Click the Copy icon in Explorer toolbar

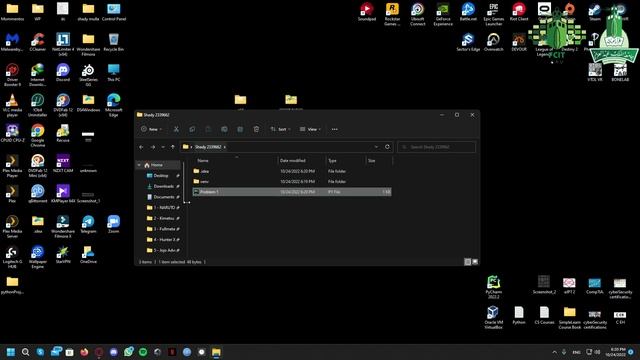pos(192,129)
